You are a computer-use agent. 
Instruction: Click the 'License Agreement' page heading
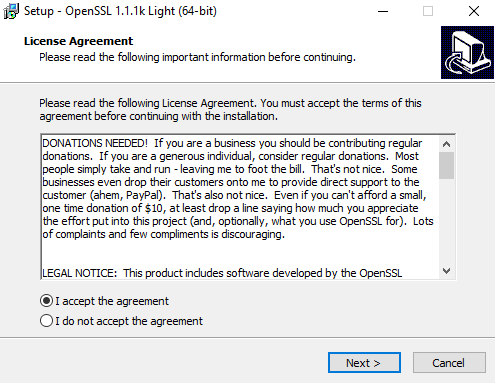(x=78, y=41)
